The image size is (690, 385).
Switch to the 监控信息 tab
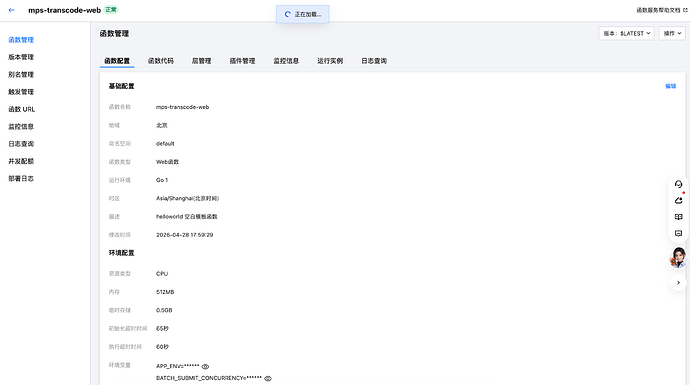tap(286, 61)
